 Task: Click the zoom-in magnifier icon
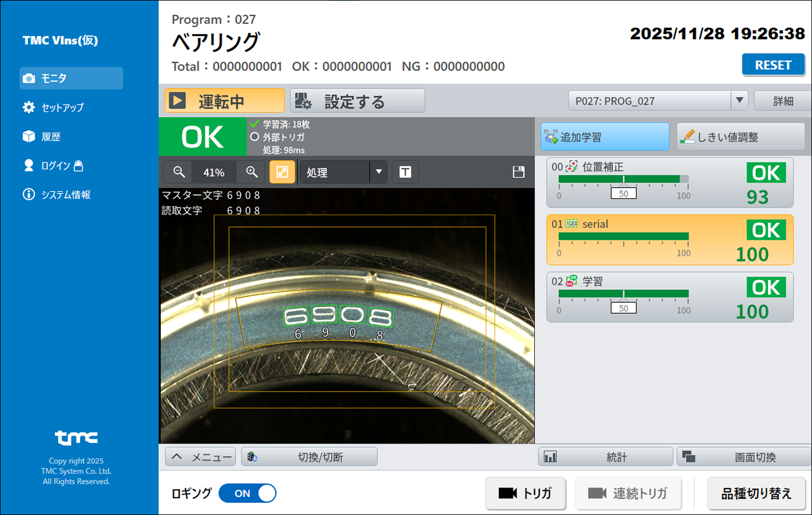[250, 172]
